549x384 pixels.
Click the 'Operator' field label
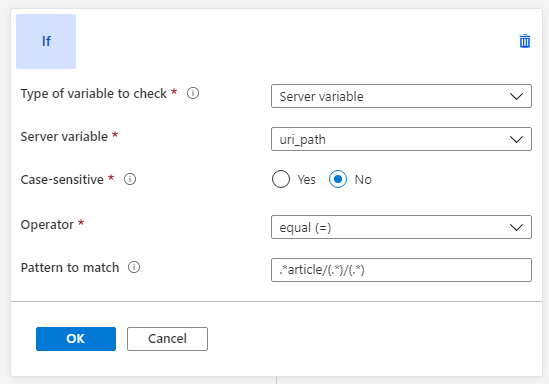(x=47, y=225)
